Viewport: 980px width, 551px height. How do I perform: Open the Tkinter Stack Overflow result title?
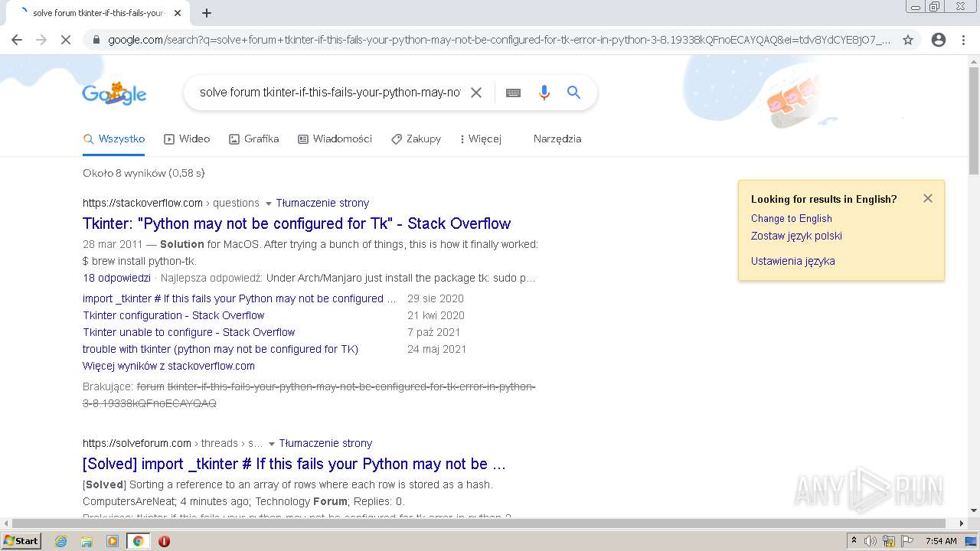tap(296, 223)
